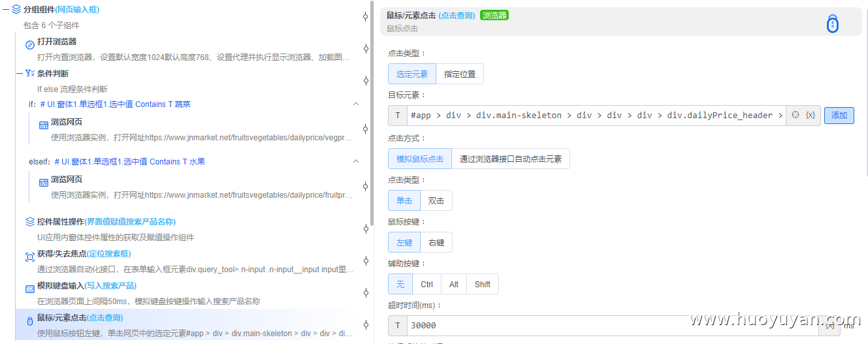This screenshot has width=868, height=344.
Task: Click the large mouse icon in the properties header
Action: coord(832,24)
